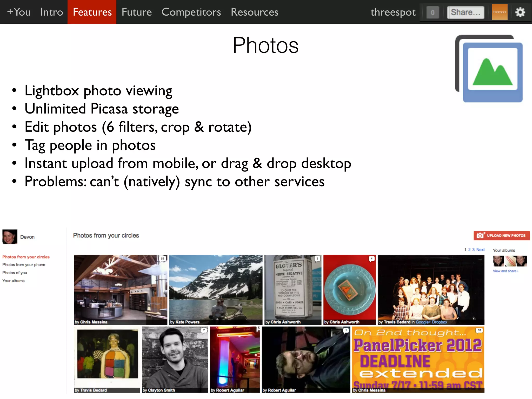Open the Resources tab
This screenshot has width=532, height=399.
pyautogui.click(x=255, y=12)
